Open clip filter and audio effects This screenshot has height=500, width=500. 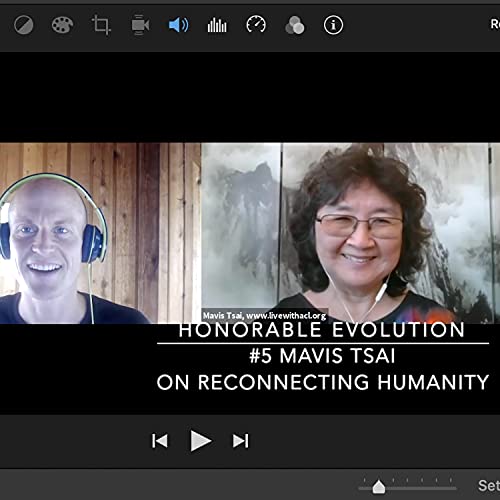pyautogui.click(x=295, y=25)
